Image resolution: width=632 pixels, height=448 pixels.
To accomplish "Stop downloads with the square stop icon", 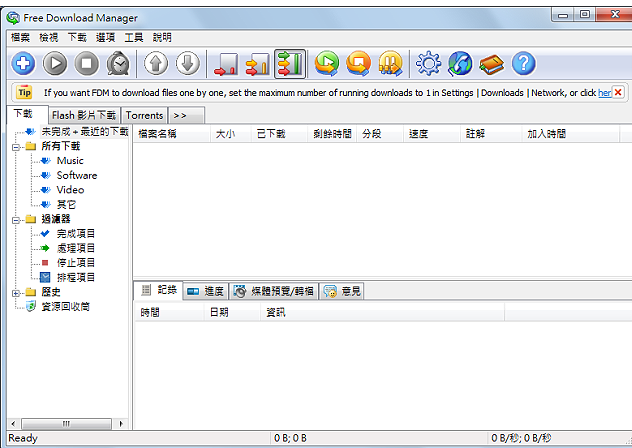I will coord(87,64).
